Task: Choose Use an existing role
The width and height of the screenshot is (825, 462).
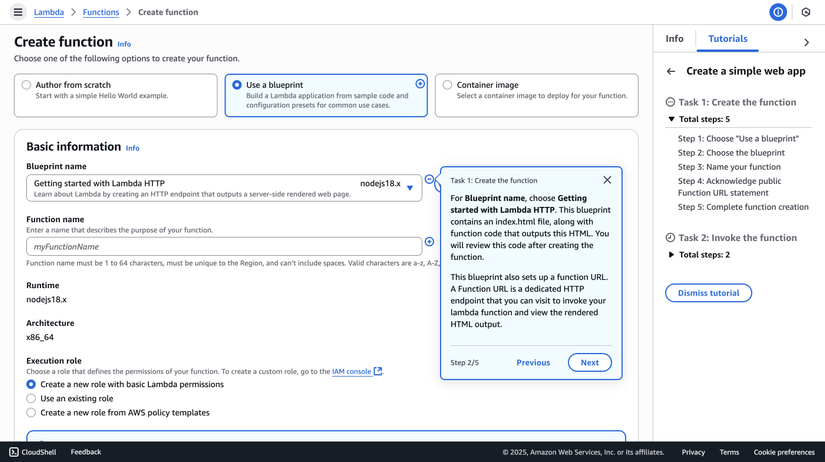Action: point(31,398)
